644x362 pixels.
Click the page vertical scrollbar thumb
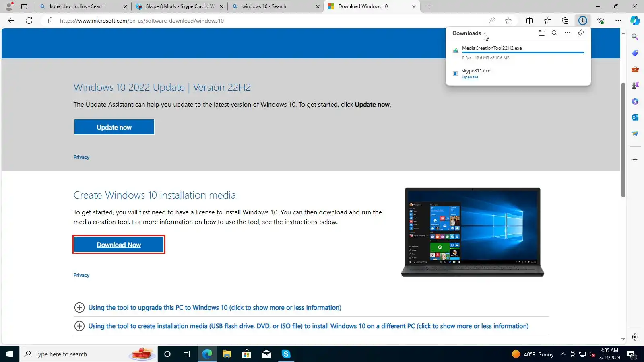(623, 140)
